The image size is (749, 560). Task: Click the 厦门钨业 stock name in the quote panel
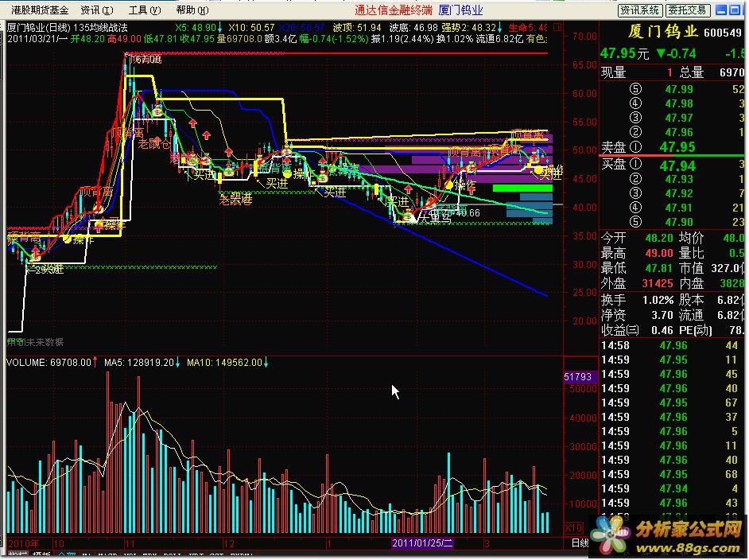(662, 32)
